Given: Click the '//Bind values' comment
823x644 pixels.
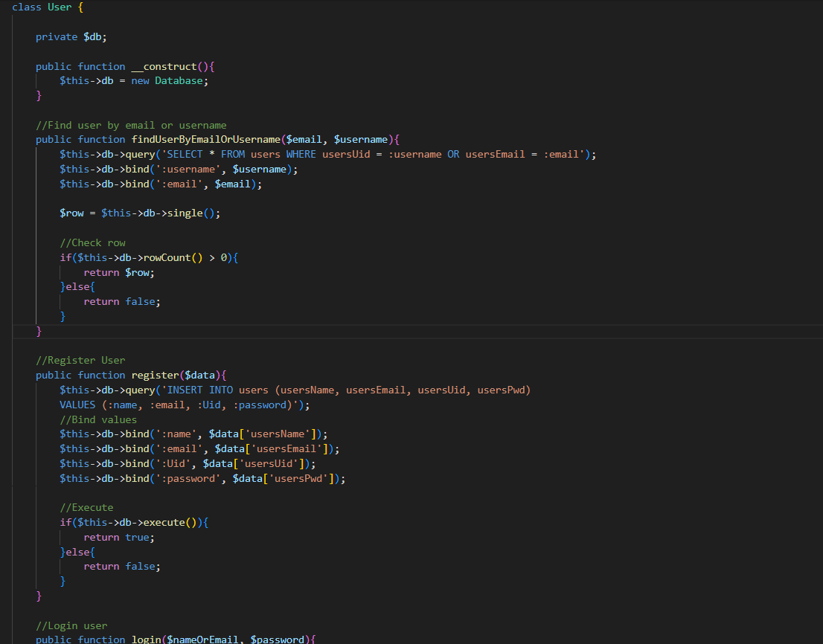Looking at the screenshot, I should [98, 419].
